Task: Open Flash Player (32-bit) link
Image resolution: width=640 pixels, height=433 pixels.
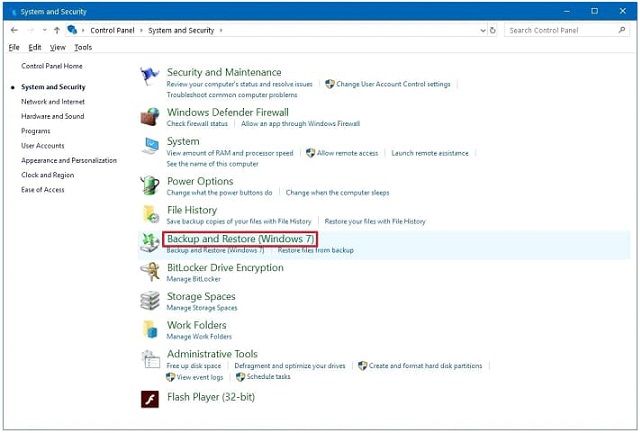Action: [211, 397]
